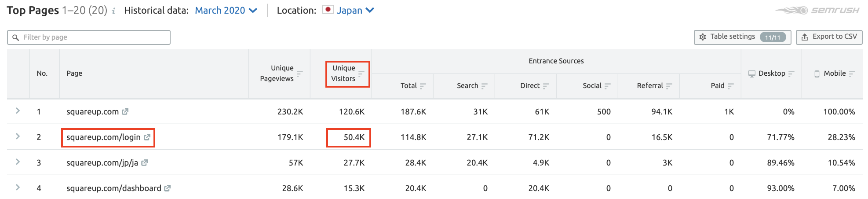868x199 pixels.
Task: Select the 93.00% desktop value
Action: (x=780, y=188)
